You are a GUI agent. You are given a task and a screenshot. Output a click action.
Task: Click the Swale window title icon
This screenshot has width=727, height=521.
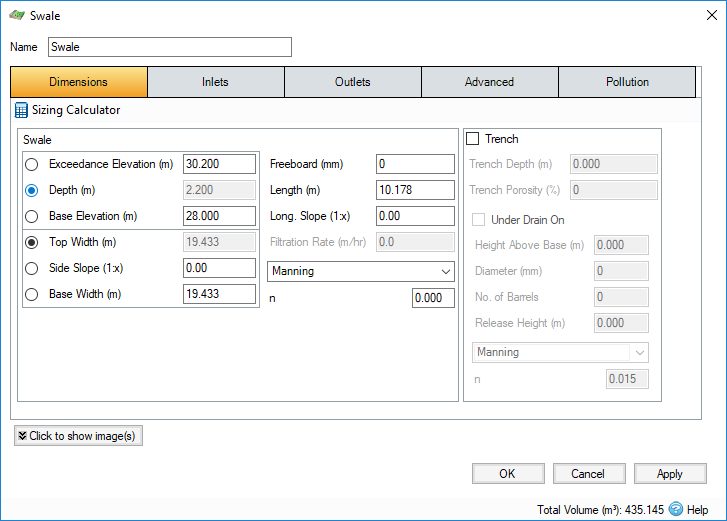15,16
